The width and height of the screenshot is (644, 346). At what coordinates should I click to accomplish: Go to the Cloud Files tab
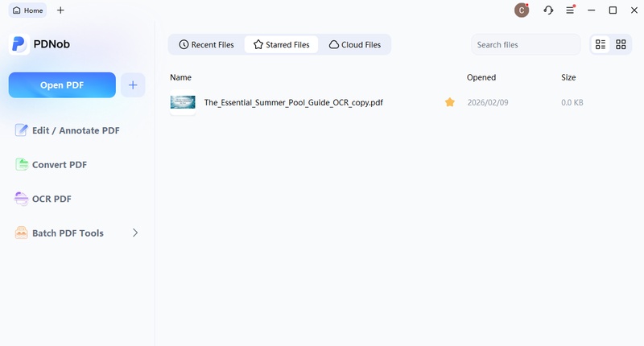(x=355, y=45)
